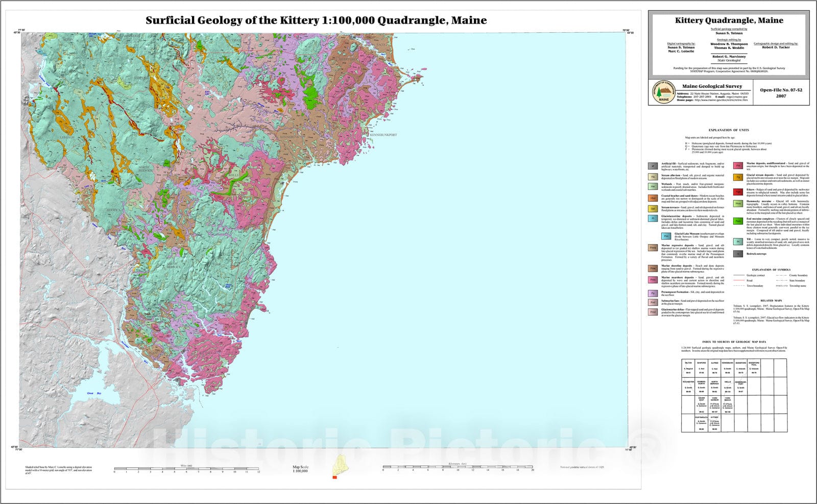The height and width of the screenshot is (504, 817).
Task: Select the Marine regressive deposits swatch
Action: point(653,248)
